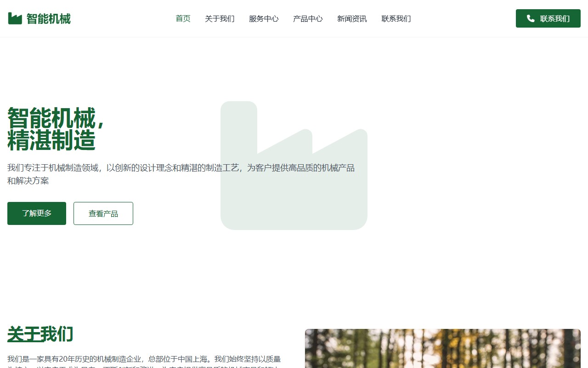The height and width of the screenshot is (368, 588).
Task: Select 联系我们 in the navigation links
Action: coord(396,18)
